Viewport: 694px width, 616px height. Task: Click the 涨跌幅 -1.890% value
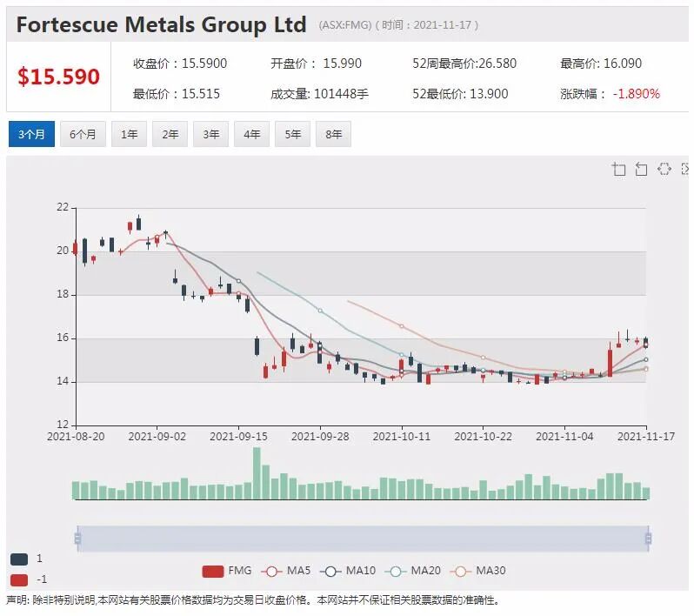[x=637, y=94]
